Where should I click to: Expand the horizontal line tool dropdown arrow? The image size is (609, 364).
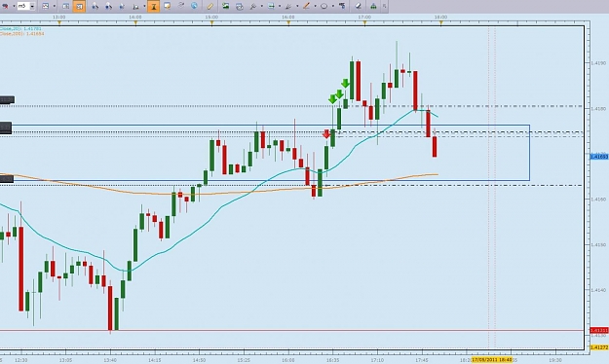(280, 6)
